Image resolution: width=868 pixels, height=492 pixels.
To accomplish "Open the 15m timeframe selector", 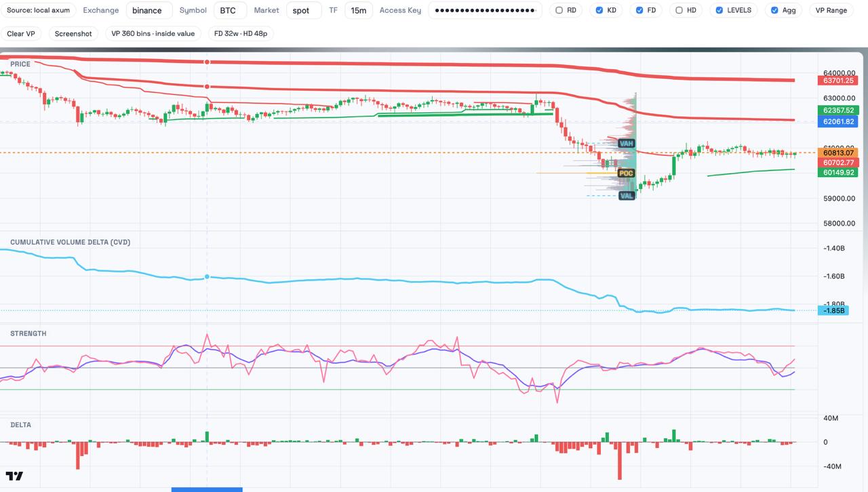I will (358, 10).
